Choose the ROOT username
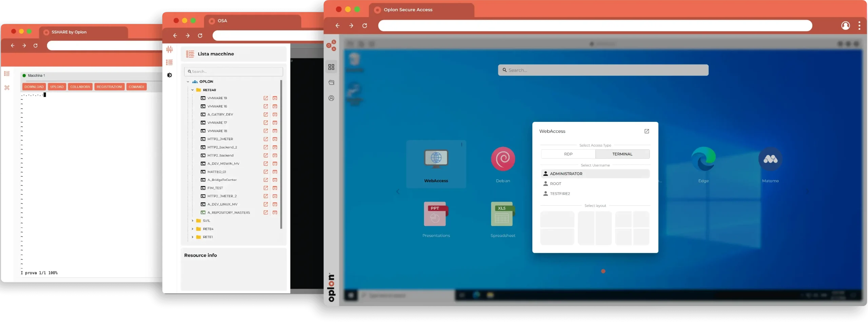Viewport: 868px width, 323px height. pos(555,184)
